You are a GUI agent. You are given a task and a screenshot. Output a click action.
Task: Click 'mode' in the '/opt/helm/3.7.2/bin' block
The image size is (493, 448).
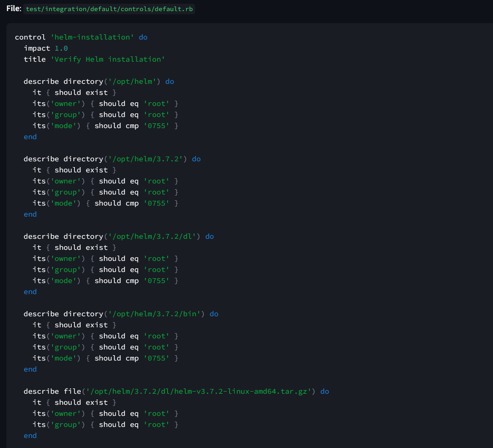coord(63,358)
